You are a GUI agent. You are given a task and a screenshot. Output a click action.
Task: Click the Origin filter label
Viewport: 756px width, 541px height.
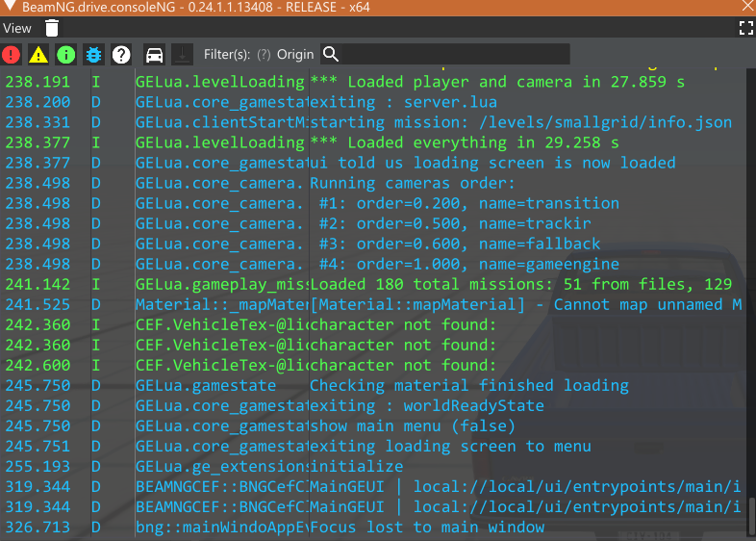click(295, 55)
